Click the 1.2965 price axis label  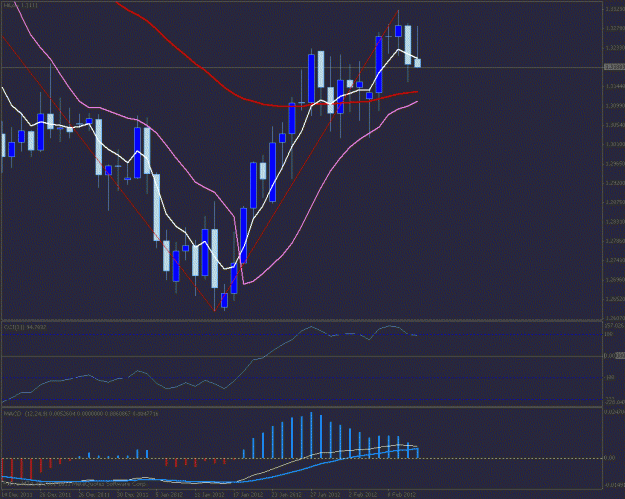point(615,163)
